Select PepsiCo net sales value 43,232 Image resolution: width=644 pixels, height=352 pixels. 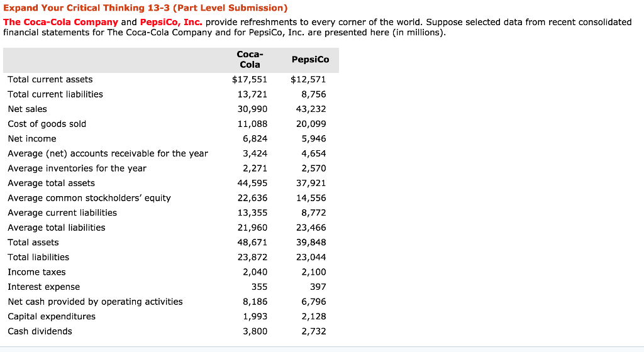pyautogui.click(x=311, y=109)
